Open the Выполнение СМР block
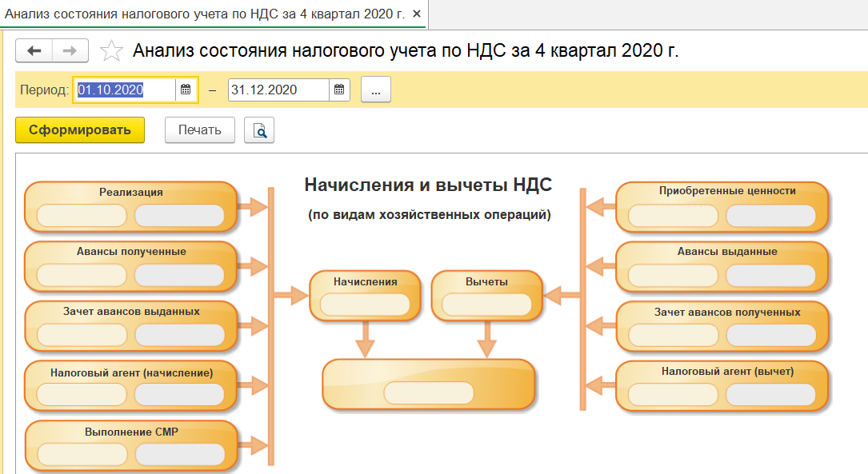 pyautogui.click(x=131, y=446)
